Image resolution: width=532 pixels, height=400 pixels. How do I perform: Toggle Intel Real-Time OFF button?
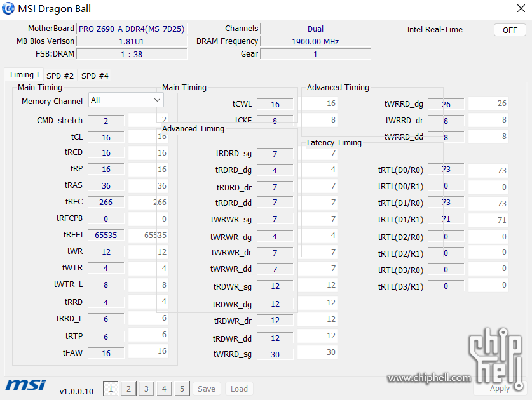(x=510, y=30)
